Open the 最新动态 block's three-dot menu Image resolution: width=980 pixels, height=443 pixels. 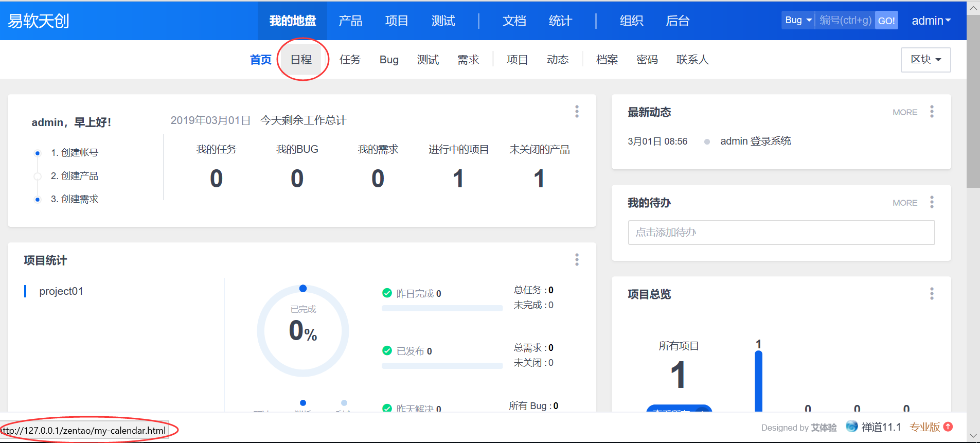(932, 112)
